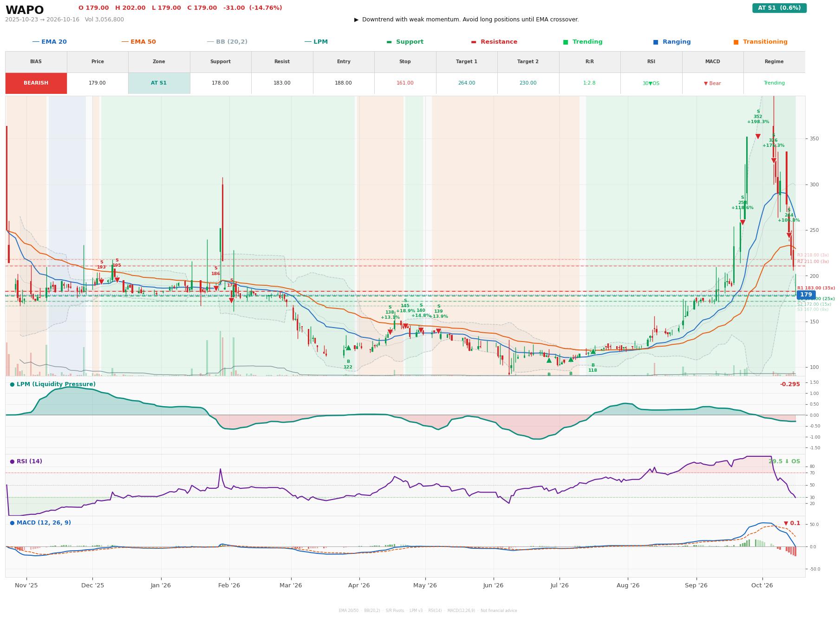Click the sell marker at 352 +198.3%
840x618 pixels.
pos(758,137)
